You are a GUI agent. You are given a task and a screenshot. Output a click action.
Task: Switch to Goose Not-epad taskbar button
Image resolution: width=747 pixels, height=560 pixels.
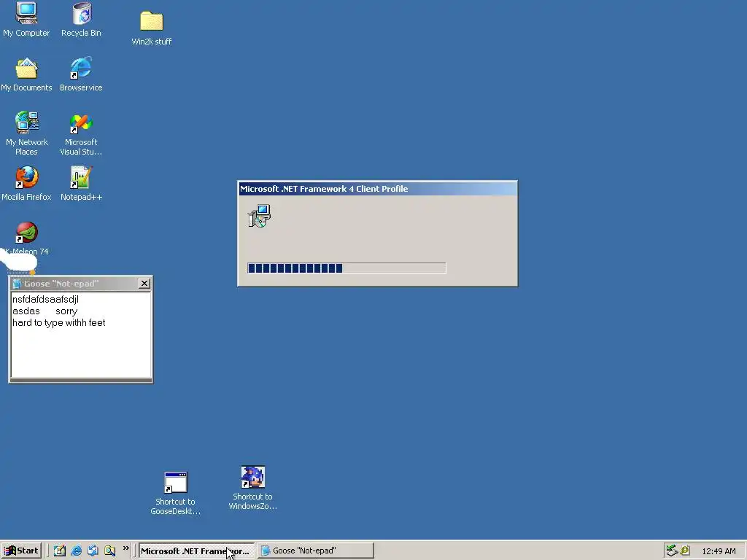click(315, 551)
